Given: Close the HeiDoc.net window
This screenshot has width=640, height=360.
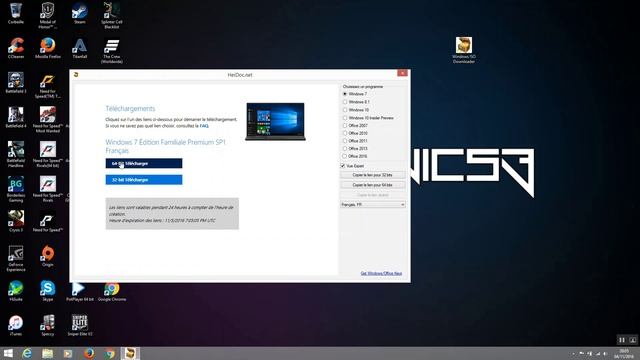Looking at the screenshot, I should coord(402,73).
